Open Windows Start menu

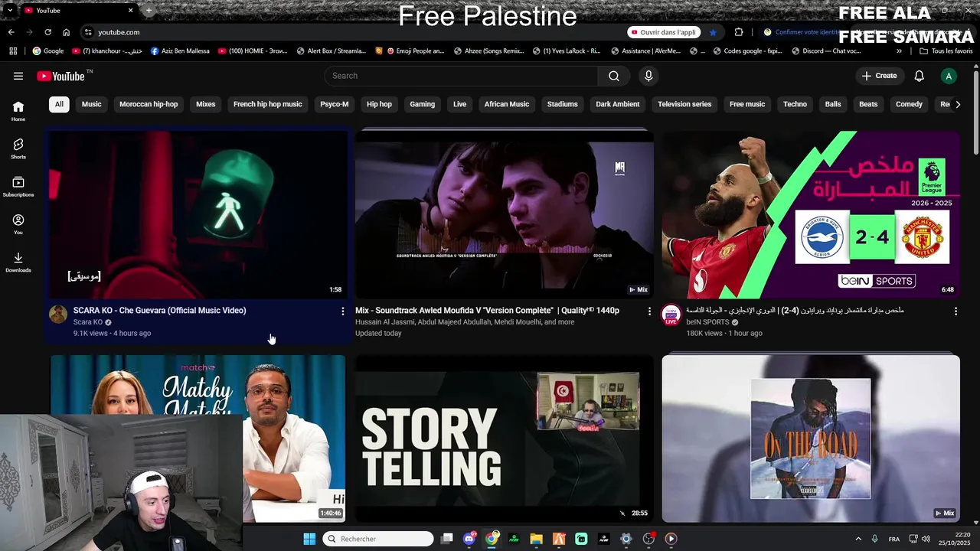309,539
